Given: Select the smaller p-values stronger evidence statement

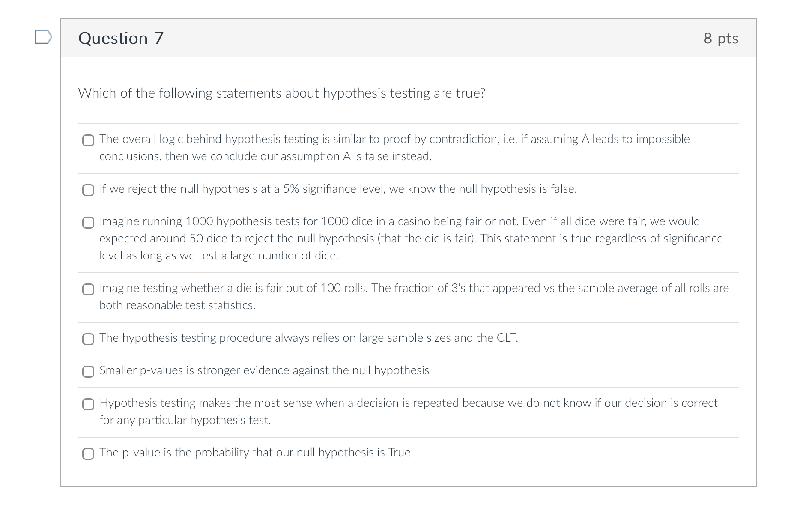Looking at the screenshot, I should pyautogui.click(x=88, y=372).
